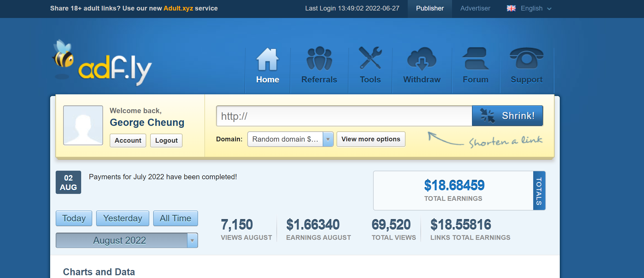
Task: Click the Account button
Action: coord(128,141)
